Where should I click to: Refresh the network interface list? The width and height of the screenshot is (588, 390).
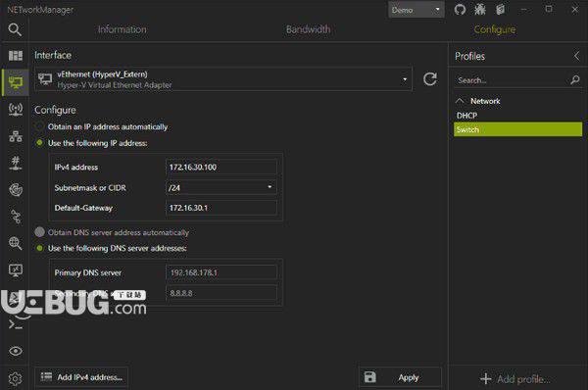(430, 79)
